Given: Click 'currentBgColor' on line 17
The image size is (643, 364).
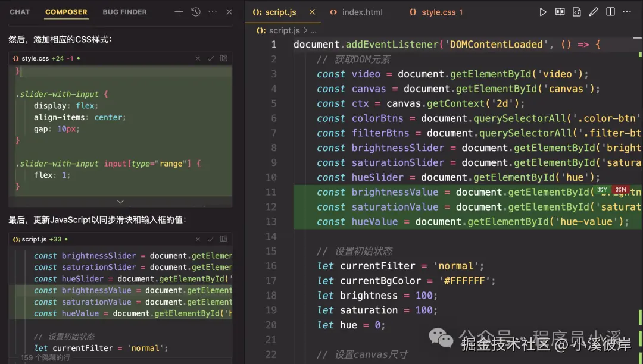Looking at the screenshot, I should [x=380, y=281].
